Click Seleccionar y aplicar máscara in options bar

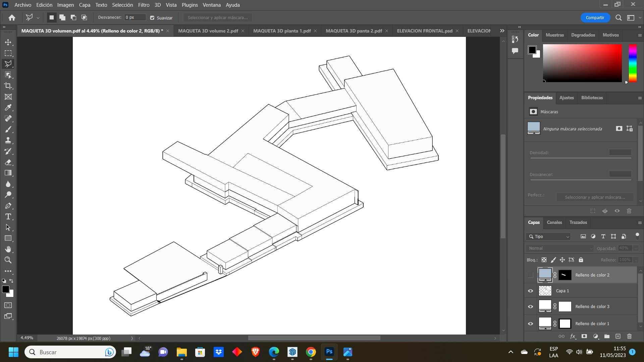218,18
